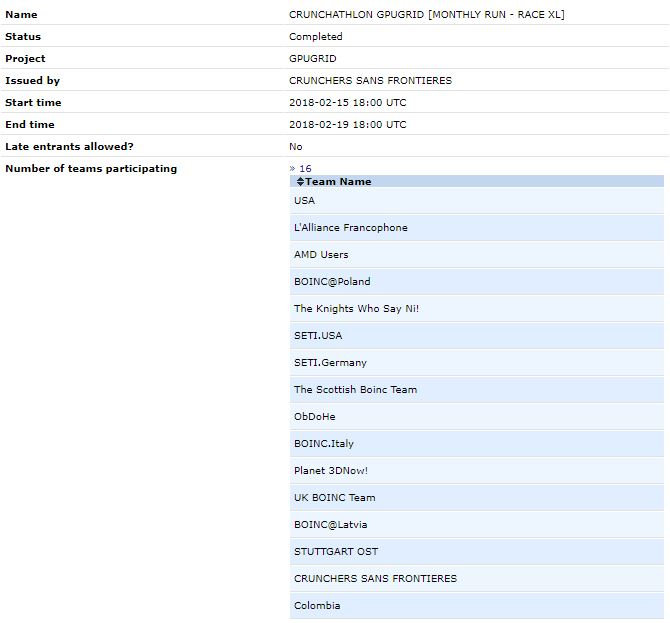Click the GPUGRID project value
The height and width of the screenshot is (623, 670).
point(312,59)
